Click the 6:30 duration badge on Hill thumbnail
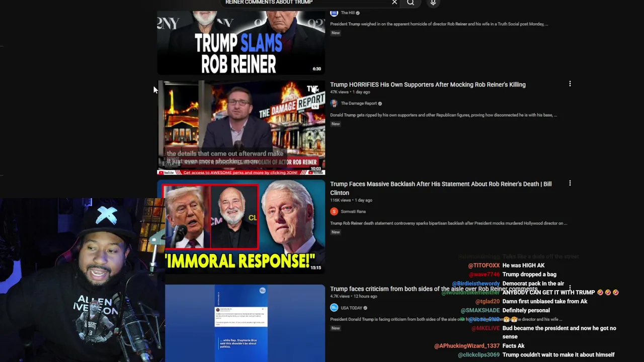 pyautogui.click(x=316, y=69)
